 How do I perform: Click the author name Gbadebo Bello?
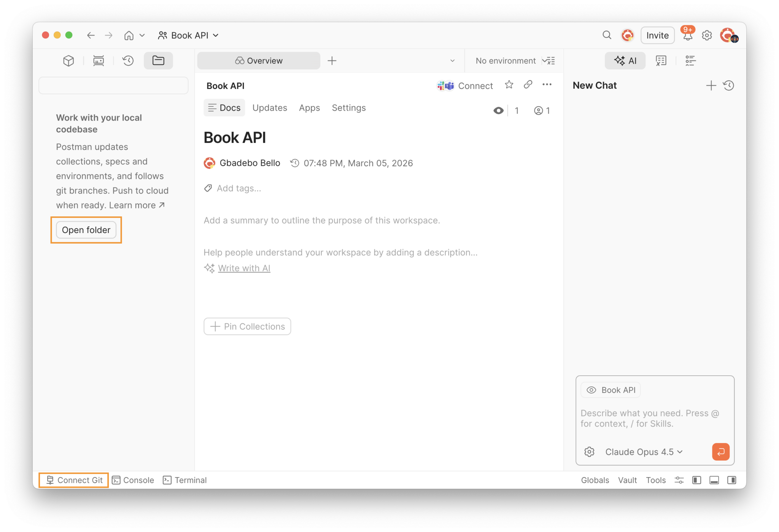(250, 163)
